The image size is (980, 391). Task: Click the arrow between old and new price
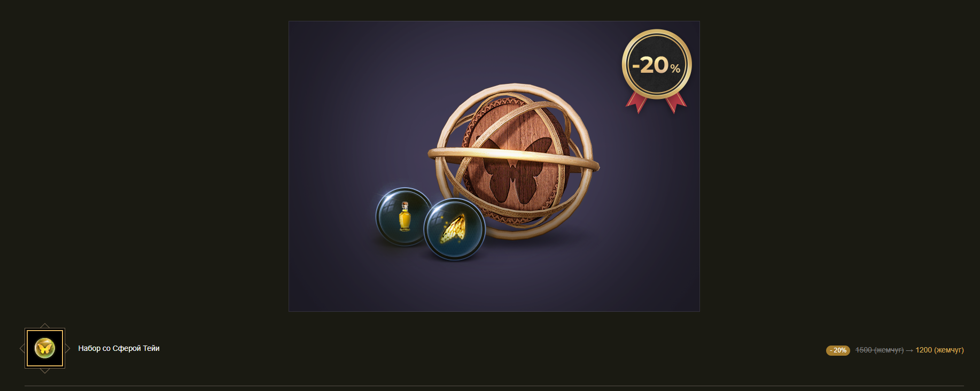[x=909, y=350]
